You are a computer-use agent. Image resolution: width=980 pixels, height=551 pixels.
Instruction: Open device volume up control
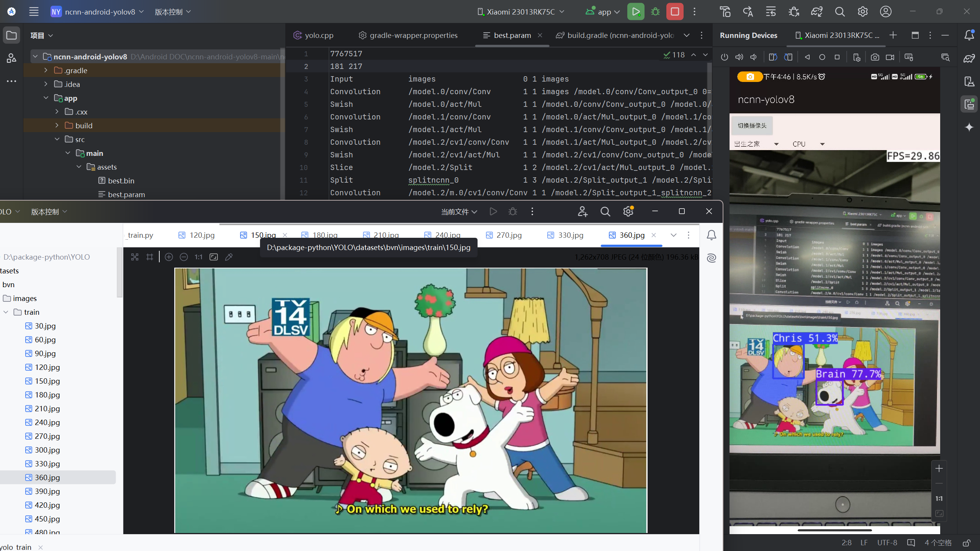tap(739, 57)
